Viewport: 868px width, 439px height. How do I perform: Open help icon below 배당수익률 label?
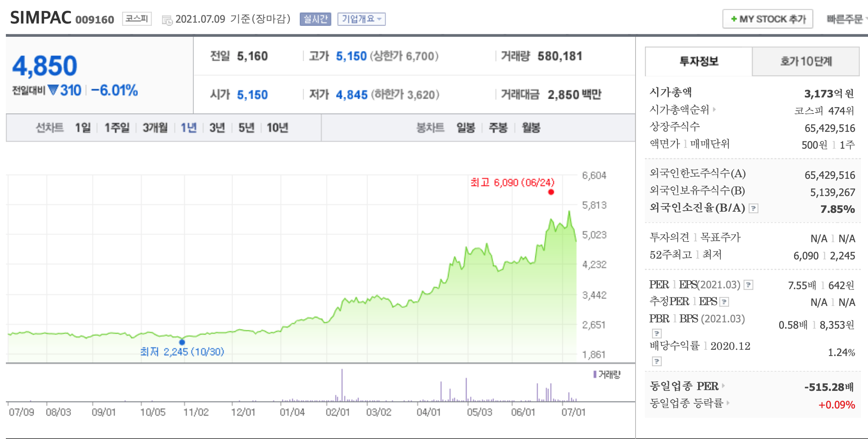click(x=657, y=361)
